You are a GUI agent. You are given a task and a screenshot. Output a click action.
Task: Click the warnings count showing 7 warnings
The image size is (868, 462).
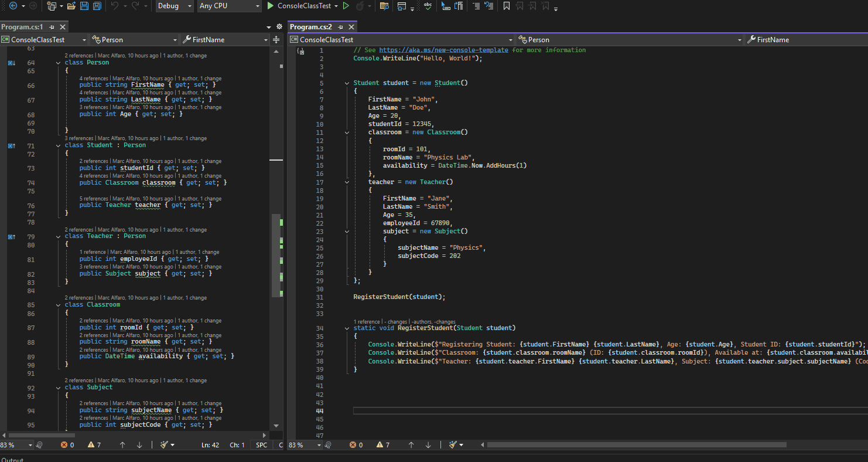point(94,444)
